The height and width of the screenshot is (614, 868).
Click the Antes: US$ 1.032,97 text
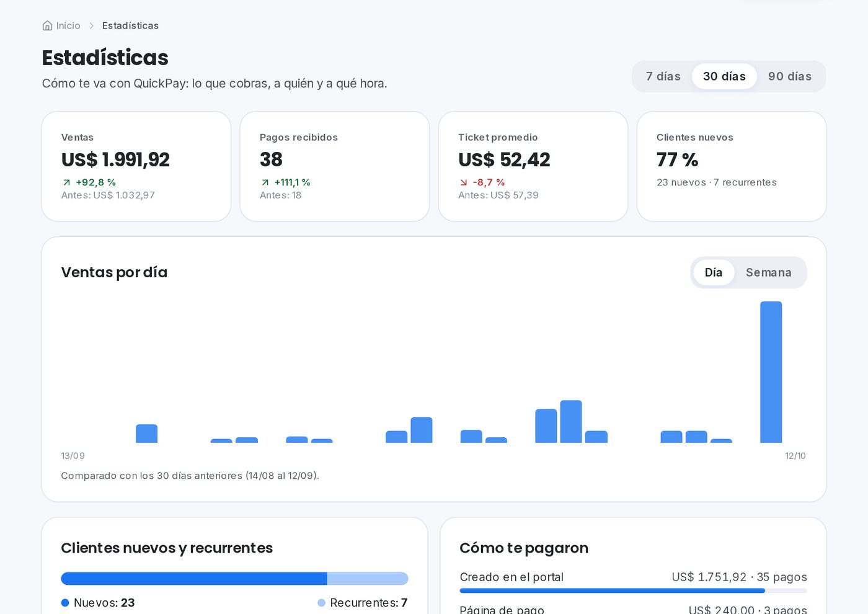(x=108, y=195)
